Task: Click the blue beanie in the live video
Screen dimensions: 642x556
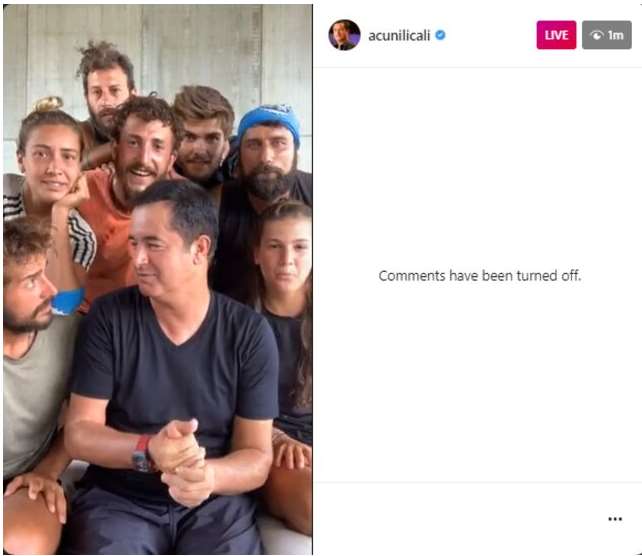Action: tap(269, 122)
